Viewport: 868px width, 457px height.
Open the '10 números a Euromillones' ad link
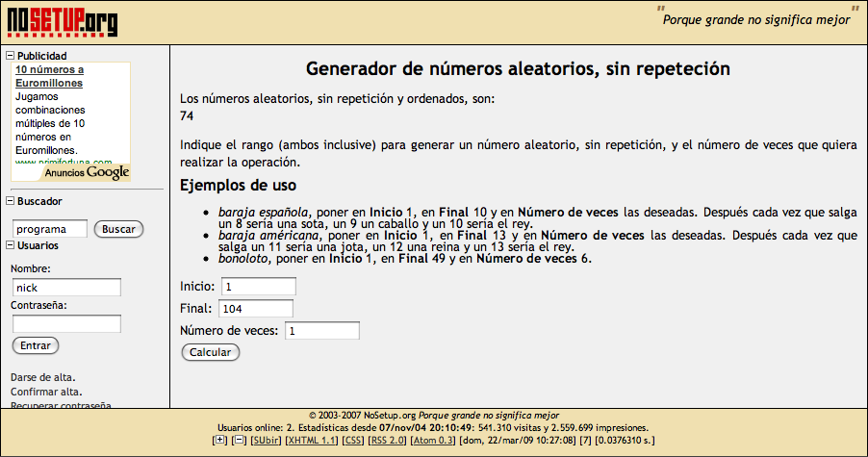(49, 76)
